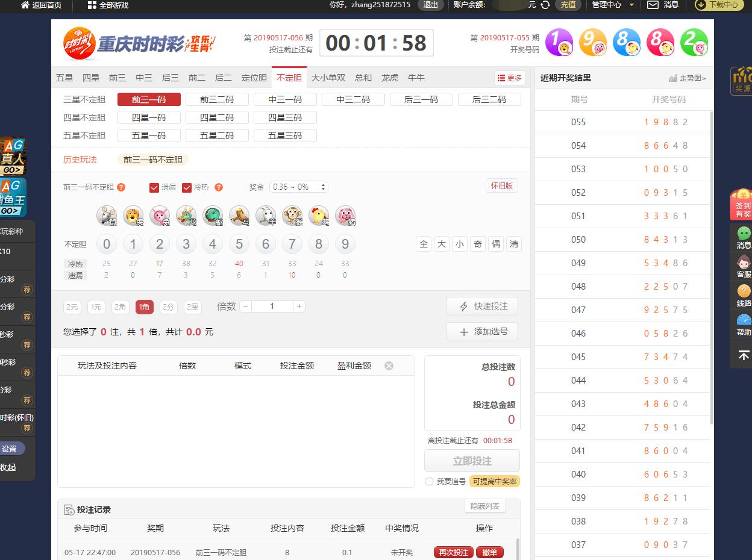Click the help icon beside 前三一码不定胆
Viewport: 752px width, 560px height.
(x=121, y=187)
